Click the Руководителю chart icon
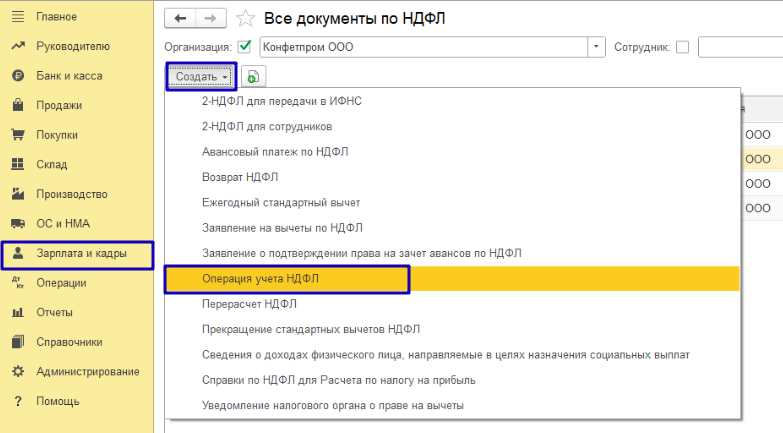Viewport: 783px width, 433px height. (18, 46)
